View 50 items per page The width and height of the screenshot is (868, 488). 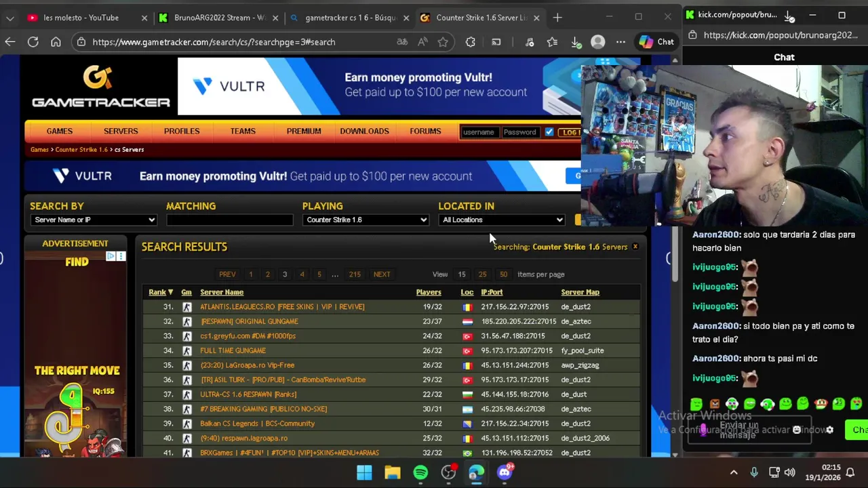(503, 274)
